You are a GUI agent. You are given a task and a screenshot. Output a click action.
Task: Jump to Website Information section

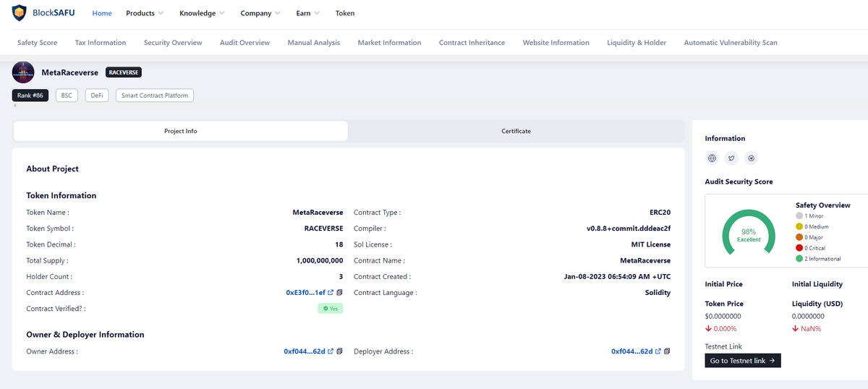point(556,43)
